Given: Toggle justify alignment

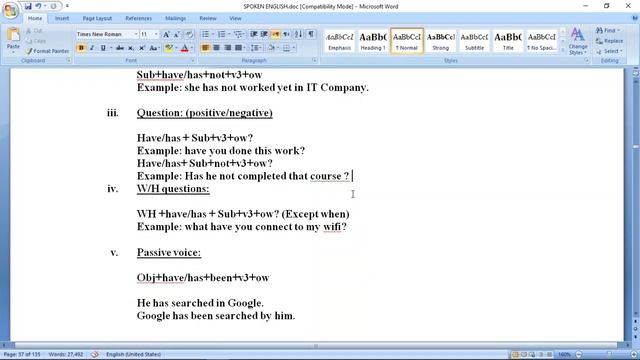Looking at the screenshot, I should pos(238,48).
